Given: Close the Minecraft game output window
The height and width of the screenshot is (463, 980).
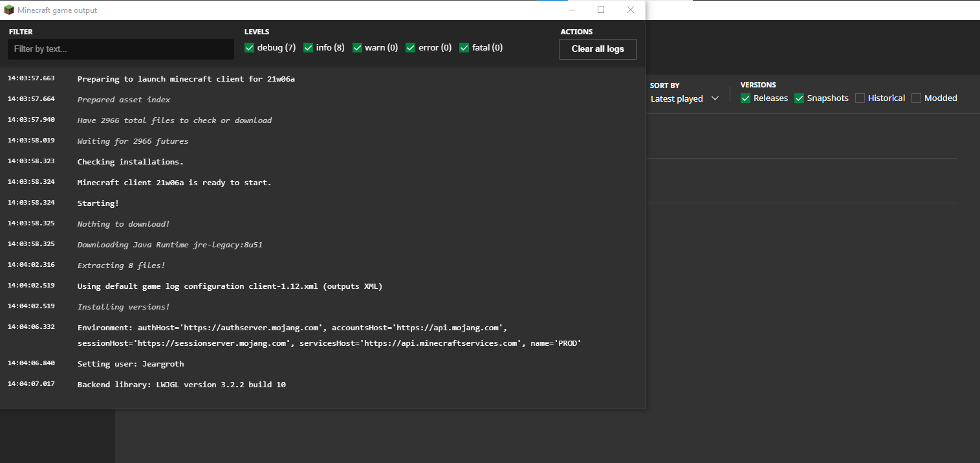Looking at the screenshot, I should point(631,10).
